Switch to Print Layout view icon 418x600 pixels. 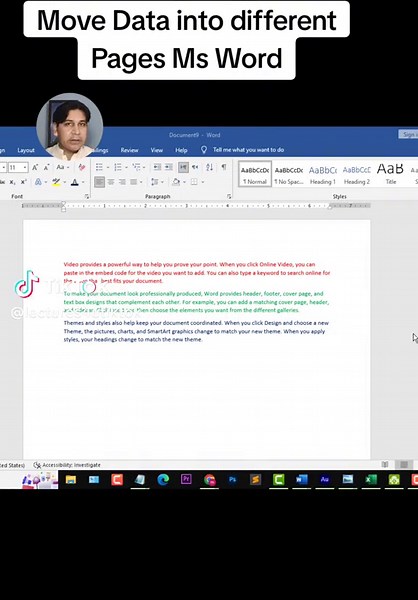(x=404, y=465)
